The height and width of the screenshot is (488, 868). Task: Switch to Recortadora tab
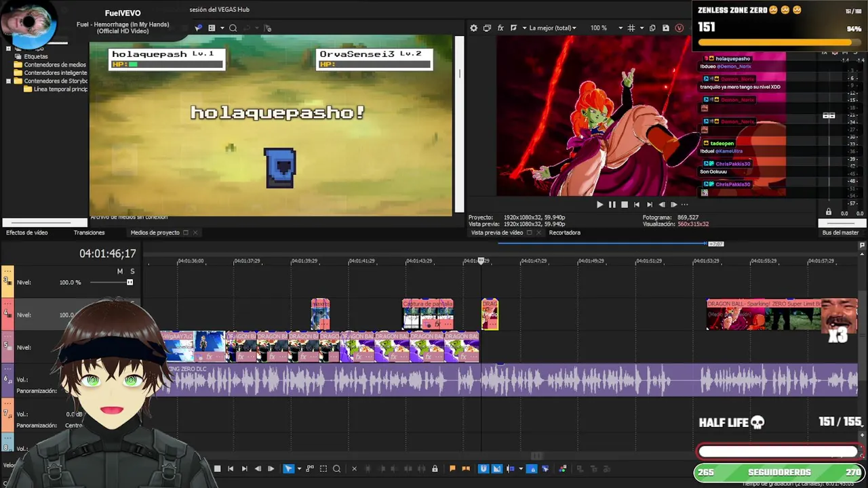click(565, 232)
